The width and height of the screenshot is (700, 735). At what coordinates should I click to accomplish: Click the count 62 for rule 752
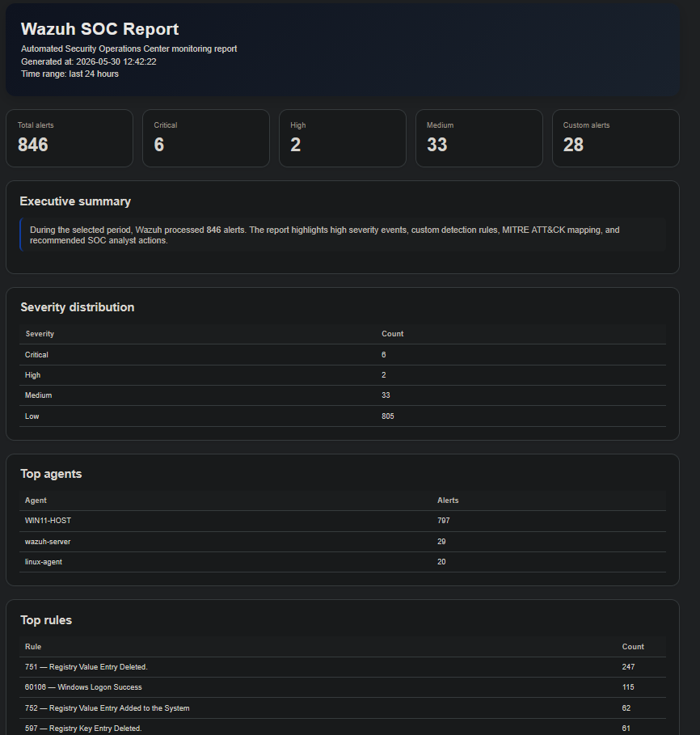pos(626,708)
